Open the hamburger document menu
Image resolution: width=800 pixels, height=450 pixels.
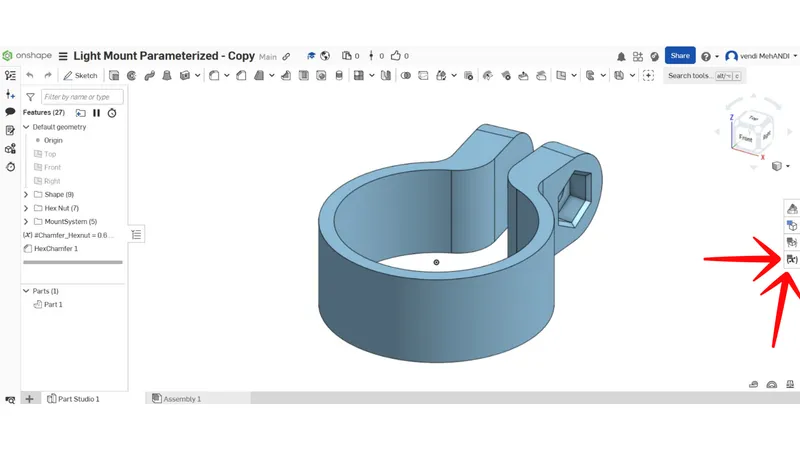(63, 56)
